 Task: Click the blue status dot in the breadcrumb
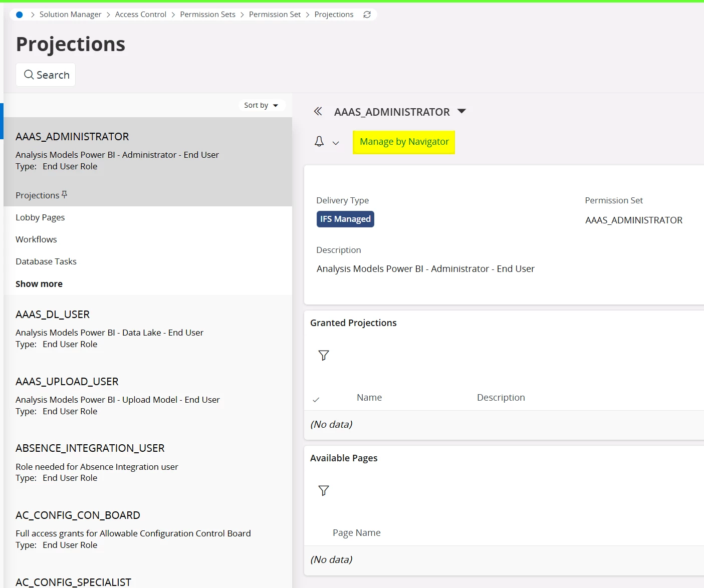19,15
